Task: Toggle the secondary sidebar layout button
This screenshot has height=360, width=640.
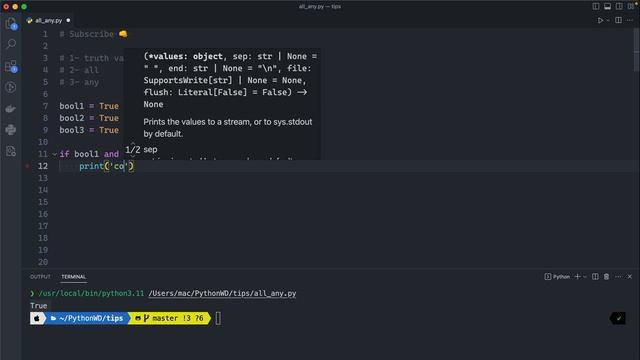Action: point(619,7)
